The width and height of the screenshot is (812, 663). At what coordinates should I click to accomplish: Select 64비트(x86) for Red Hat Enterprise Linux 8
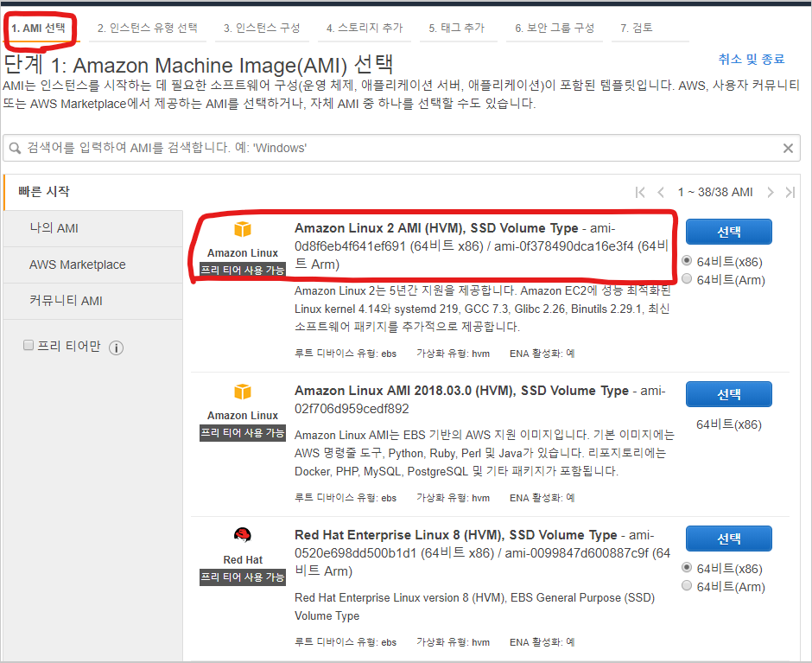(687, 567)
